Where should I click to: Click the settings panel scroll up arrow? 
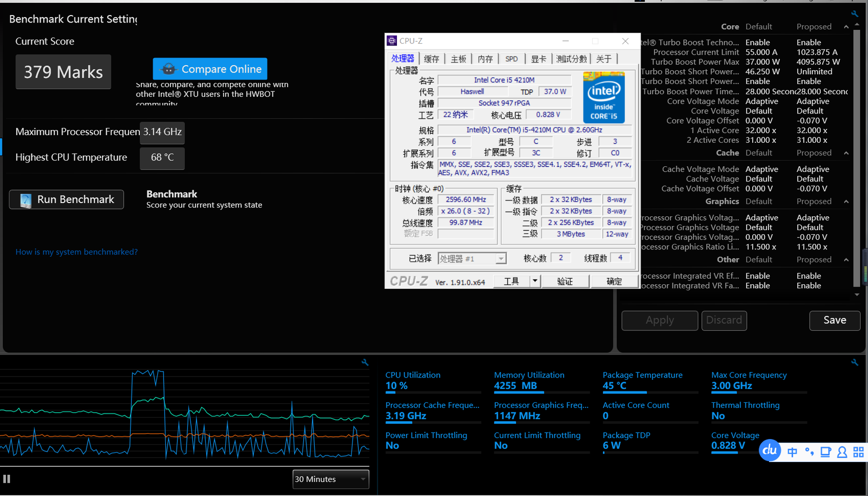857,25
